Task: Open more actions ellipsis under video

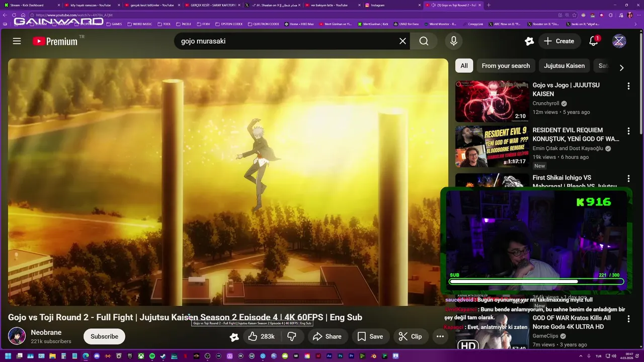Action: [x=440, y=336]
